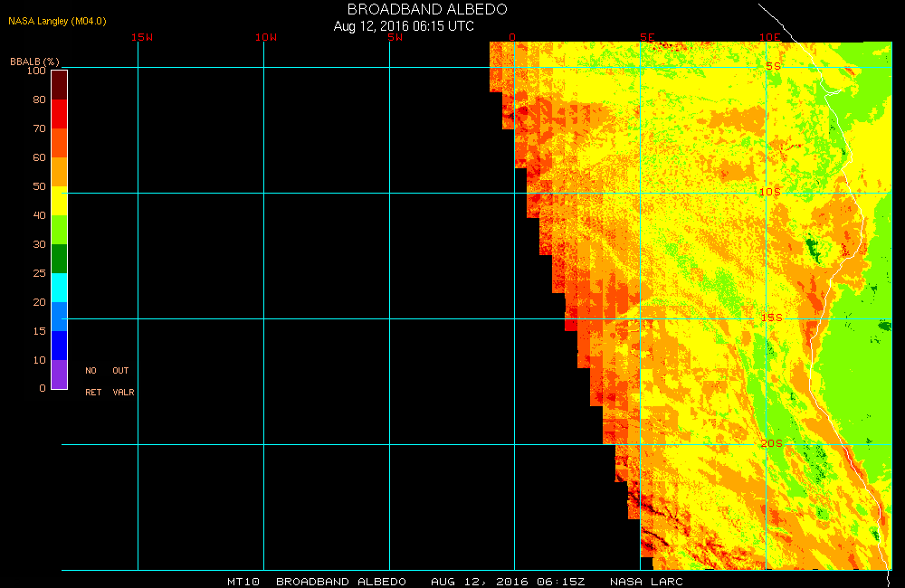
Task: Click the 20S latitude label
Action: (x=771, y=443)
